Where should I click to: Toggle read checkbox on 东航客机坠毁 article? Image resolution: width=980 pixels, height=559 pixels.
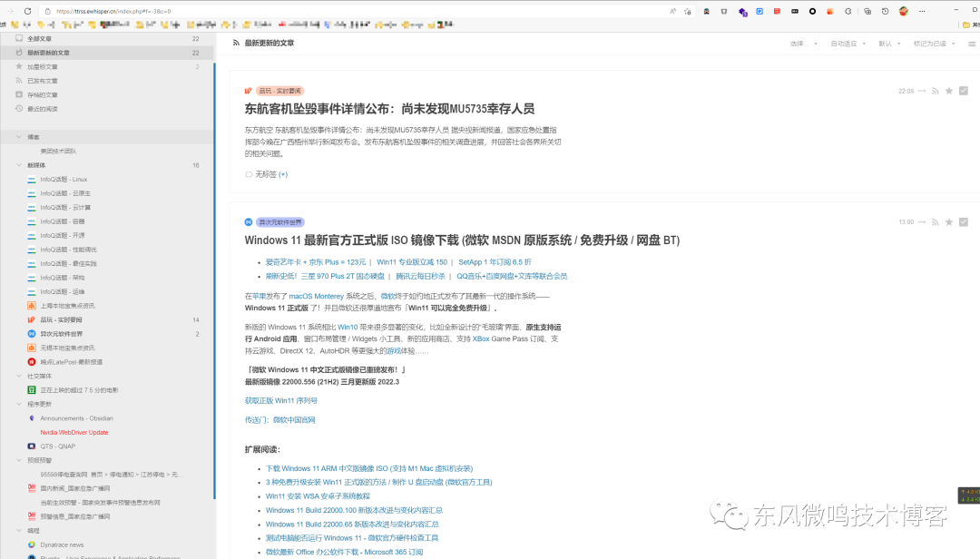[963, 91]
